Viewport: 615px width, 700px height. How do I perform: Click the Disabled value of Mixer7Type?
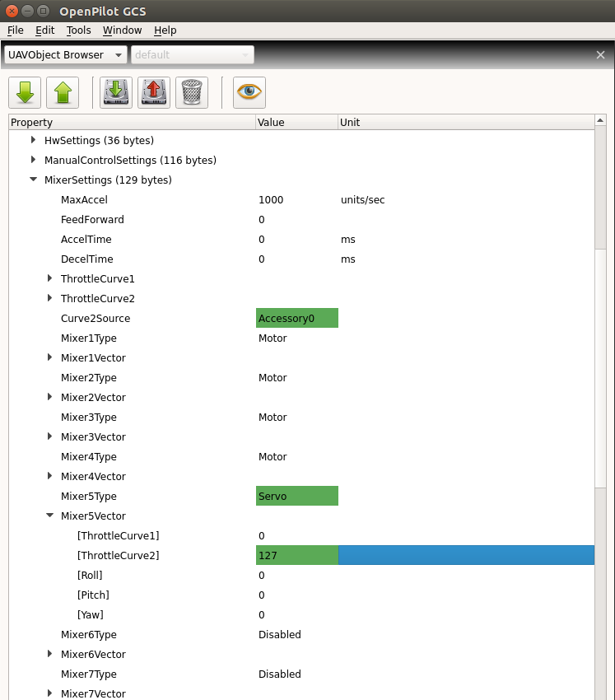point(280,674)
